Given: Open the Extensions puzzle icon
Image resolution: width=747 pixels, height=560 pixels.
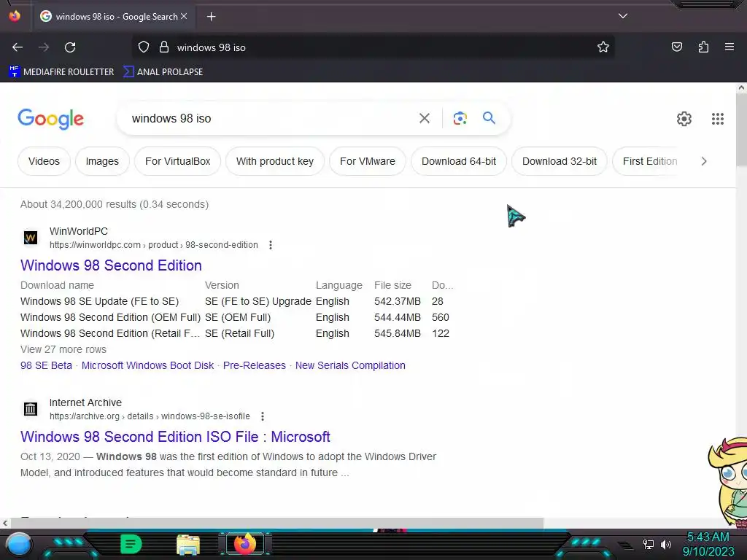Looking at the screenshot, I should (703, 47).
